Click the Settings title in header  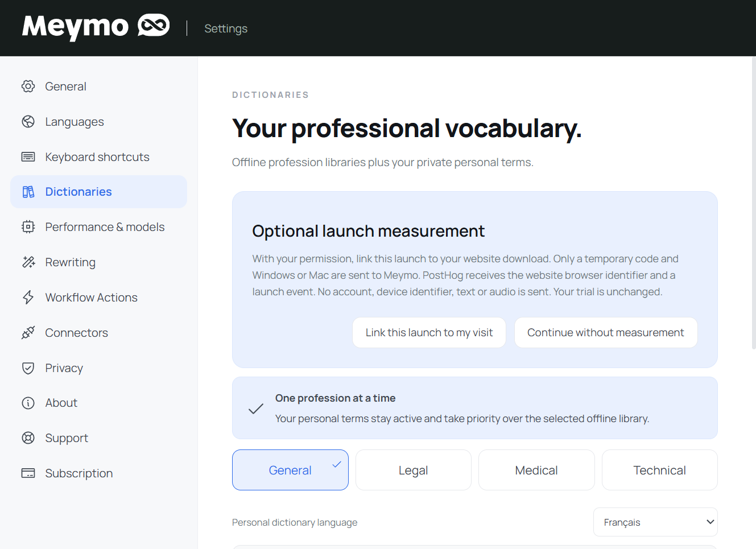226,28
